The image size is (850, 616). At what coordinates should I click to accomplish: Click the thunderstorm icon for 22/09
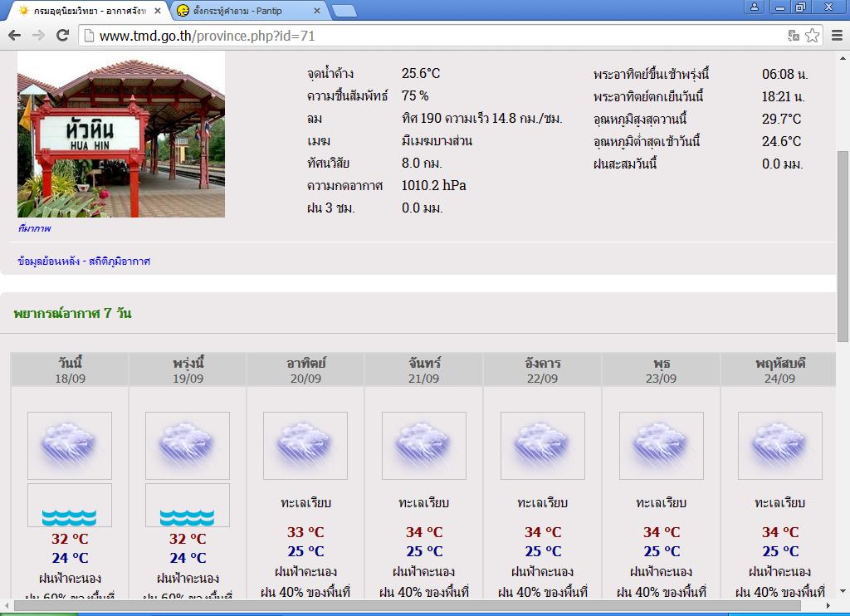coord(543,446)
